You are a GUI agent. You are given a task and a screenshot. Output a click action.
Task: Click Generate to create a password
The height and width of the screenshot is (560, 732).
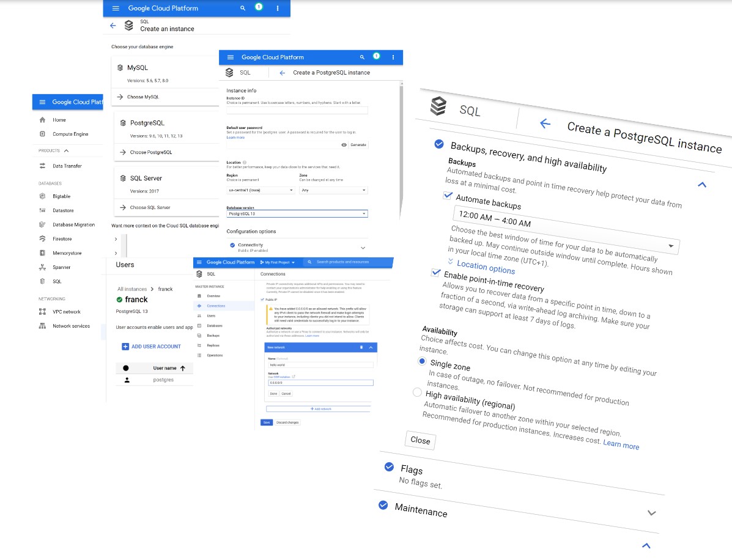[x=358, y=145]
